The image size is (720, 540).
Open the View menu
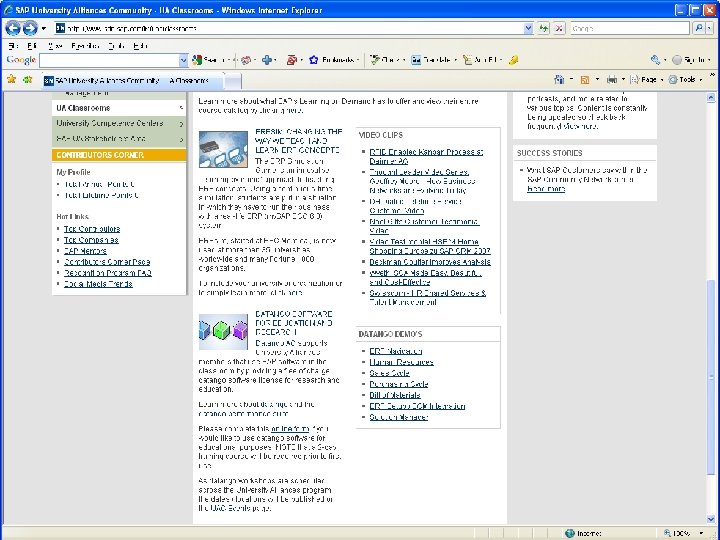click(55, 46)
